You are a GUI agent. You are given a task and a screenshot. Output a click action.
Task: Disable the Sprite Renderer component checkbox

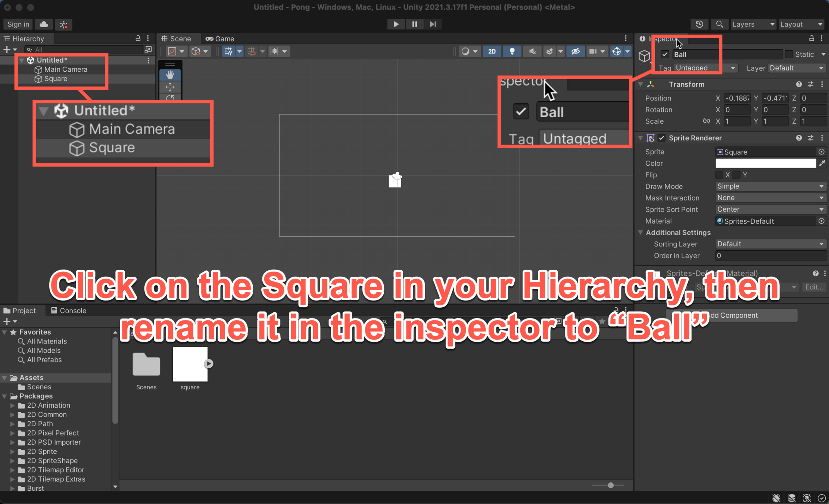click(x=661, y=138)
